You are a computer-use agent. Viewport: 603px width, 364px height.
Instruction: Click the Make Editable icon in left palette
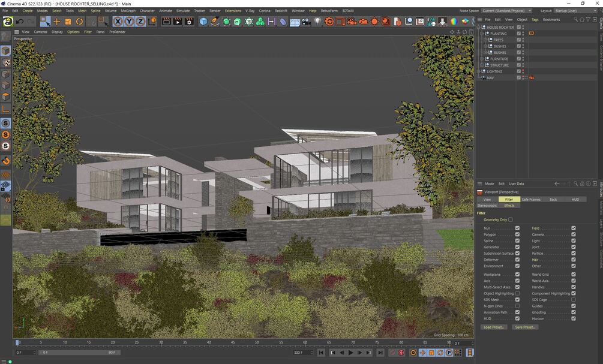6,37
